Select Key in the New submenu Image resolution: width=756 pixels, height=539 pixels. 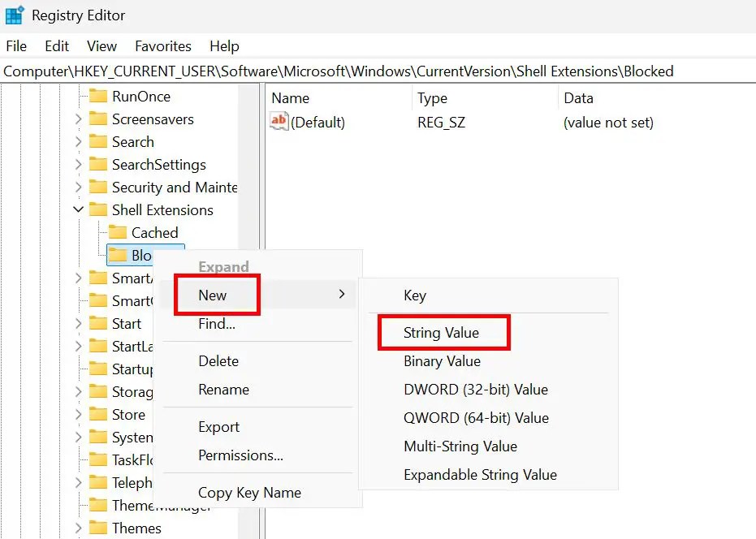(x=488, y=295)
